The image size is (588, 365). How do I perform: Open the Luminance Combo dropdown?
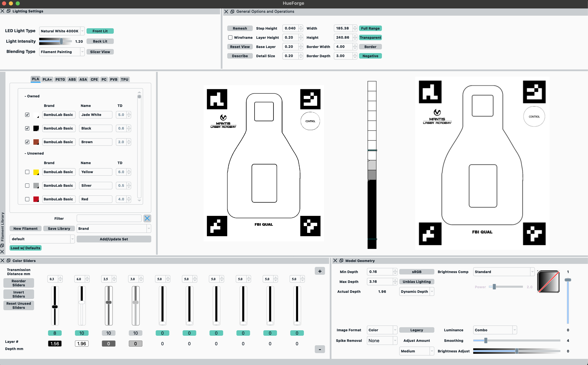click(495, 330)
